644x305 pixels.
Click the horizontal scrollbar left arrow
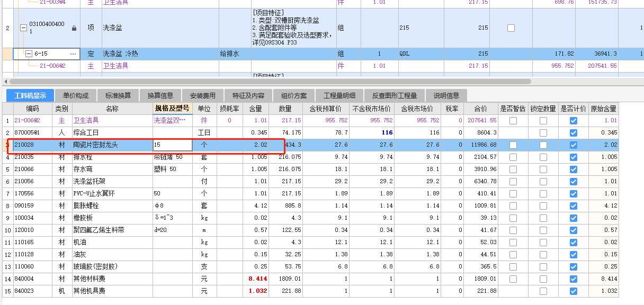(5, 82)
